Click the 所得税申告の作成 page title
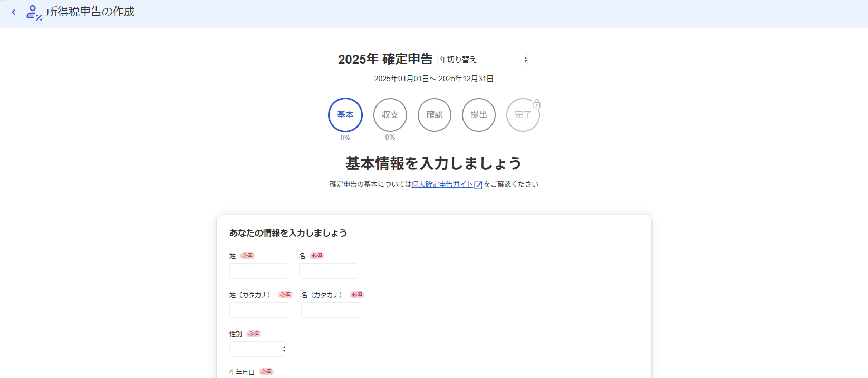The width and height of the screenshot is (868, 378). point(91,12)
